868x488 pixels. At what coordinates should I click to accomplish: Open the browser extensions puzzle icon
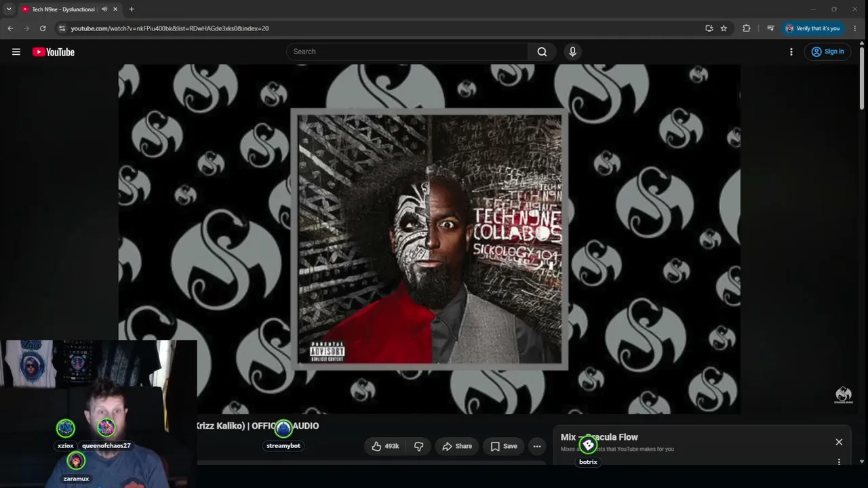point(747,28)
